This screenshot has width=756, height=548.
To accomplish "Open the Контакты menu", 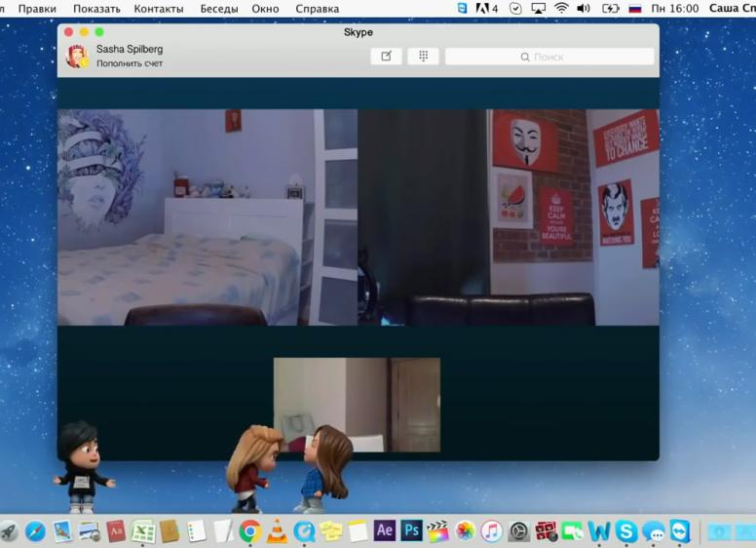I will 159,9.
